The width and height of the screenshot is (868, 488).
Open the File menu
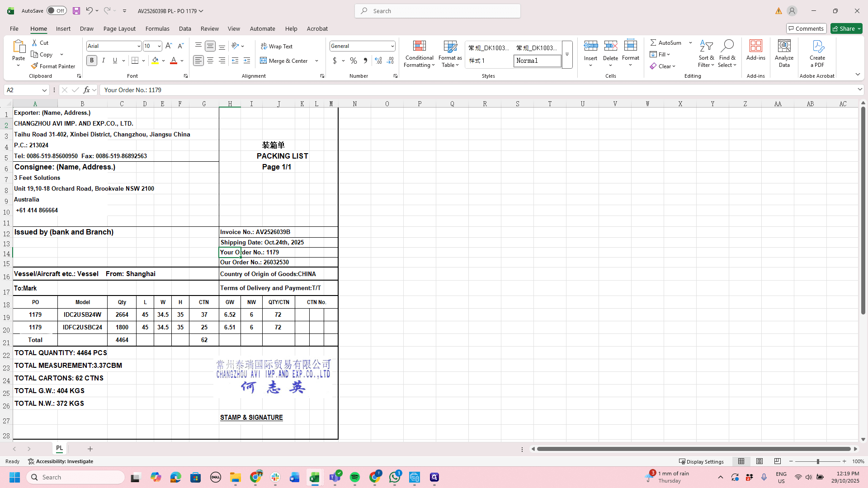pyautogui.click(x=14, y=28)
